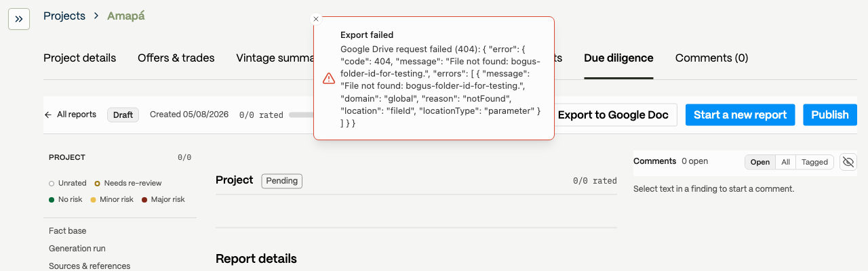Open Generation run sidebar item
Screen dimensions: 868x271
[x=77, y=249]
